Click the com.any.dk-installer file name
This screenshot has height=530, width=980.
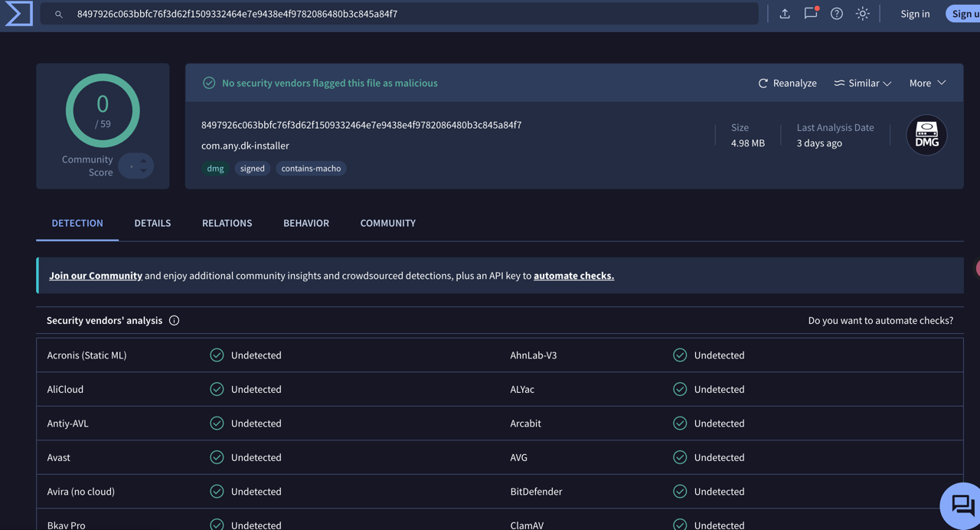[245, 146]
